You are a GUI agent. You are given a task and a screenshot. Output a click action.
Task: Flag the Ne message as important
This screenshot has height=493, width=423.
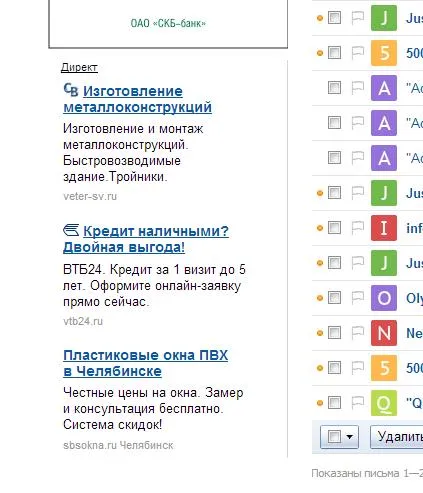[357, 333]
